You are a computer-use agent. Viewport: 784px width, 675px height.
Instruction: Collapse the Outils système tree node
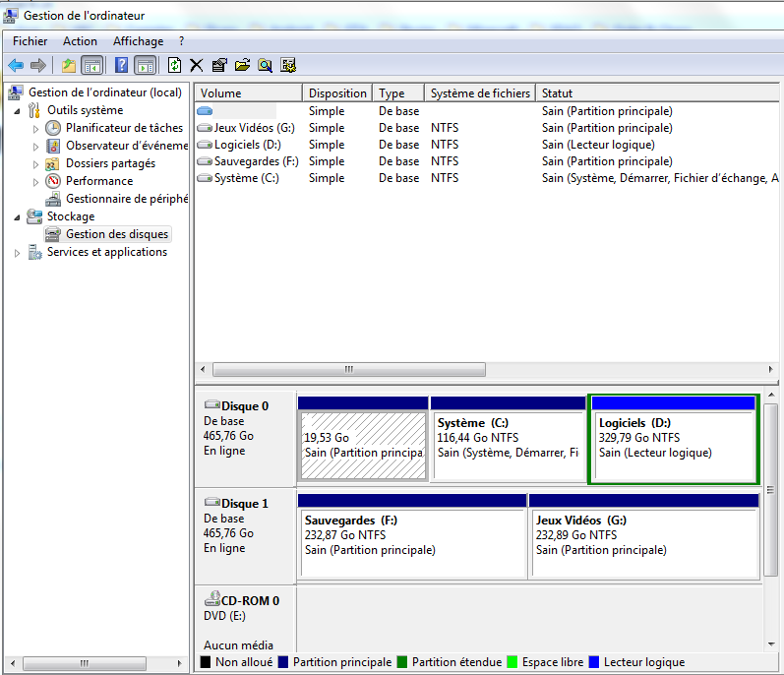click(x=18, y=110)
